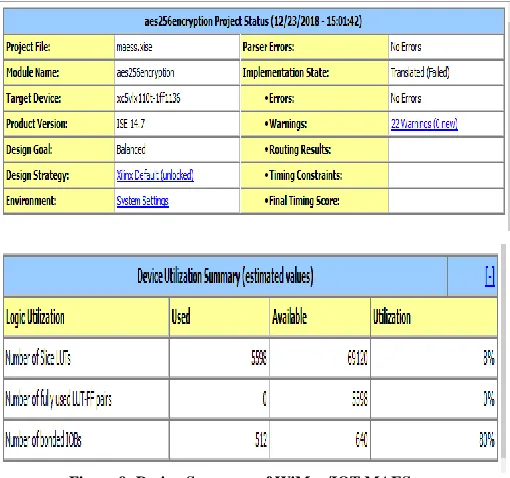Click the 'Timing Constraints:' label cell
This screenshot has height=478, width=510.
(314, 175)
